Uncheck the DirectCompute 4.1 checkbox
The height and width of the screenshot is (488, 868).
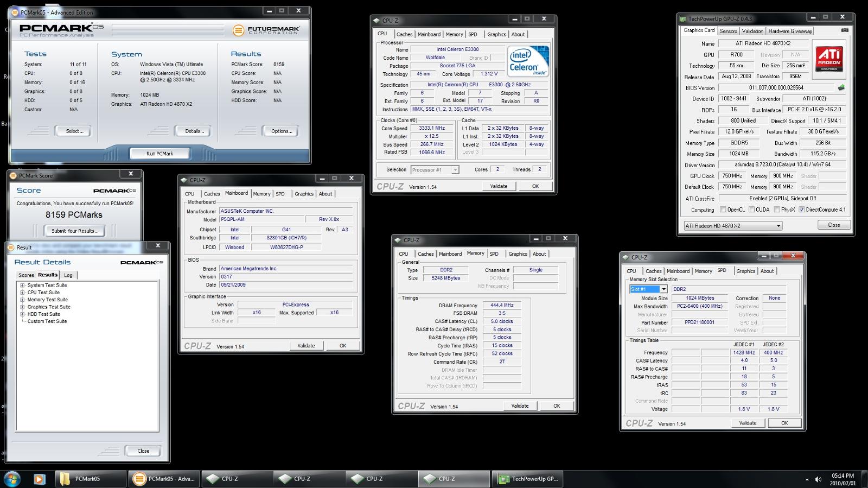[x=801, y=210]
